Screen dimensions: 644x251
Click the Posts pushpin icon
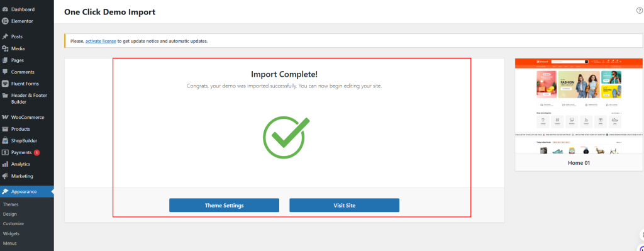pos(5,36)
